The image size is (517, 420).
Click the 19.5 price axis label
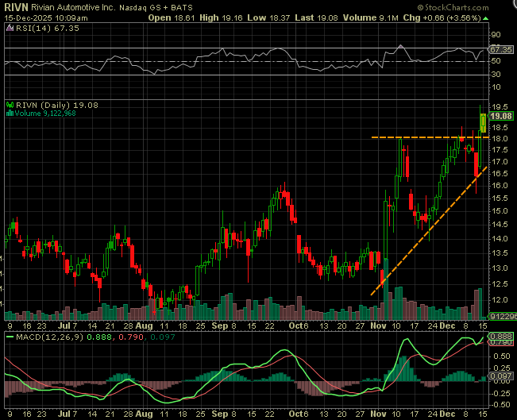(500, 107)
